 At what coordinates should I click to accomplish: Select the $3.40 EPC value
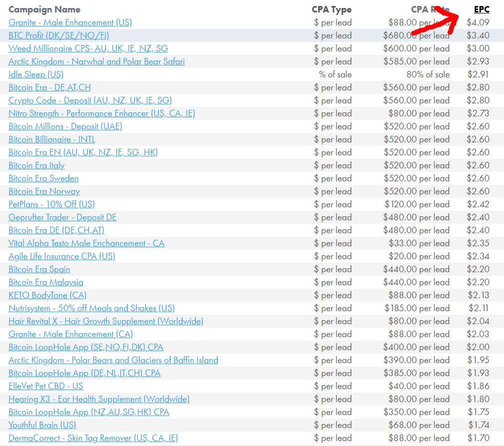click(478, 35)
